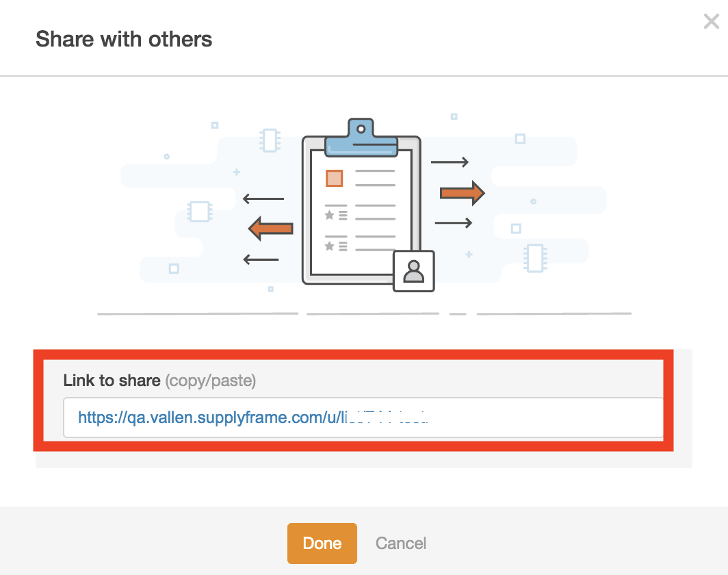Click the thin left arrow above orange arrow
The width and height of the screenshot is (728, 575).
click(263, 199)
